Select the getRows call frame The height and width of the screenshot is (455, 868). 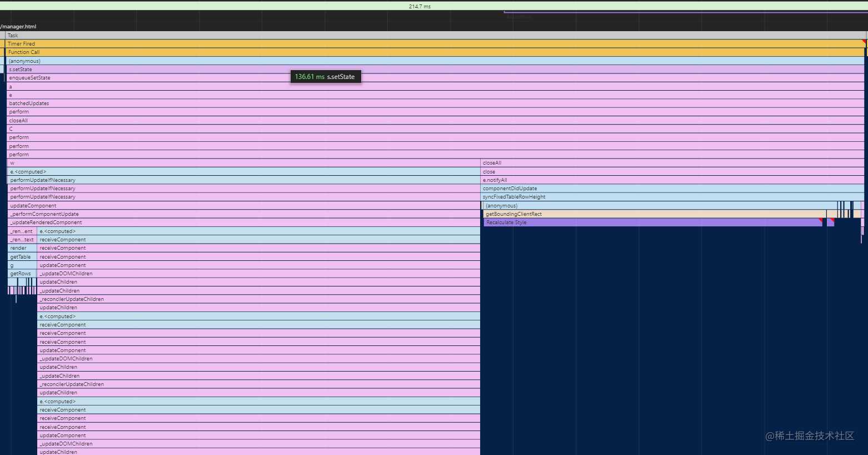click(x=22, y=274)
